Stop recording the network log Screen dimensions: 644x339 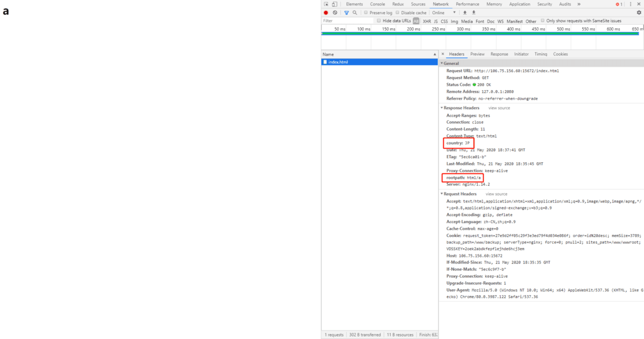pos(326,13)
